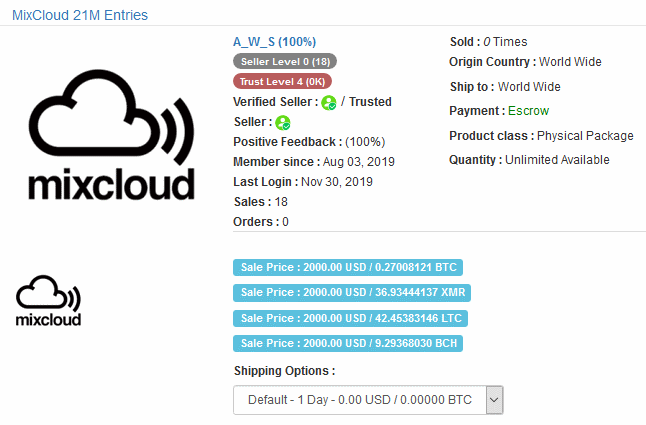Click the Trust Level 4 (0K) badge
Screen dimensions: 646x425
[282, 82]
